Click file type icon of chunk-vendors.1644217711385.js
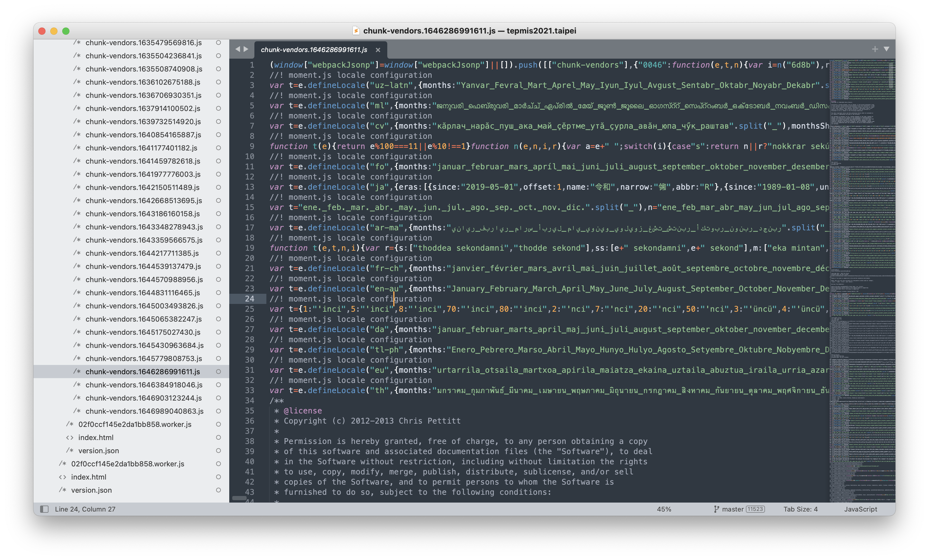The image size is (929, 560). [77, 253]
